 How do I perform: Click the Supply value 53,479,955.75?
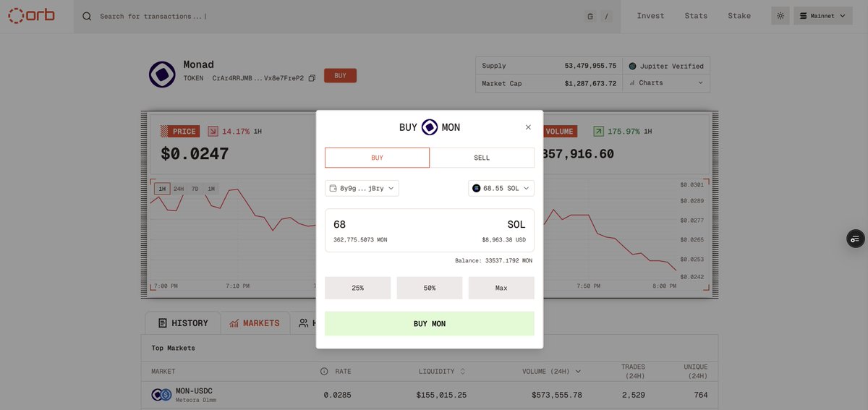click(x=590, y=66)
